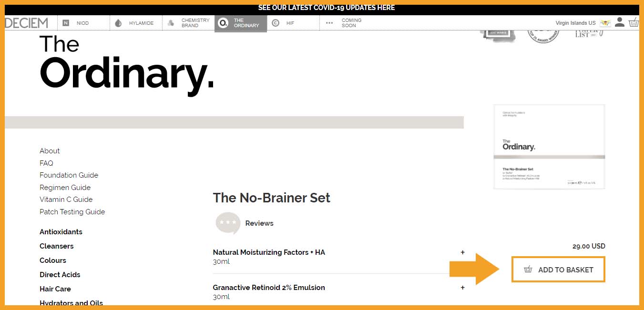This screenshot has height=310, width=644.
Task: Open the COVID-19 updates banner link
Action: point(327,8)
